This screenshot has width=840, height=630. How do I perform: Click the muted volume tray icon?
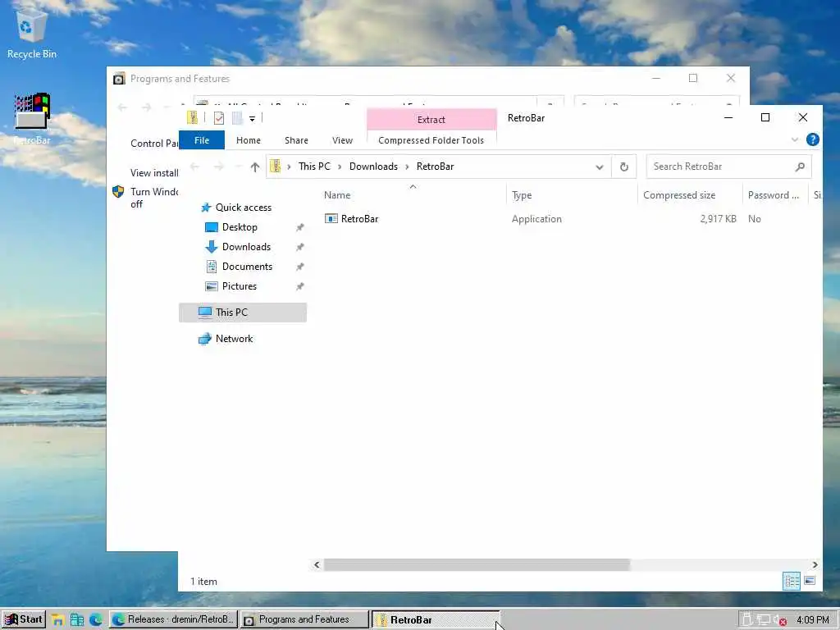click(780, 620)
